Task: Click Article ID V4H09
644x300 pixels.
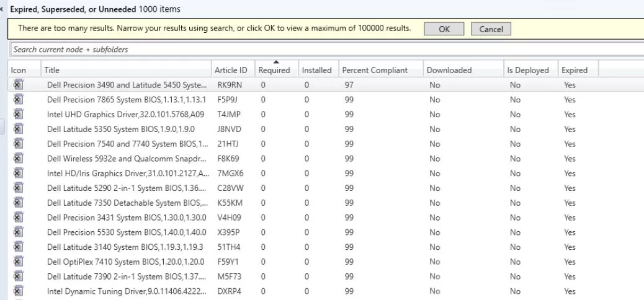Action: point(229,218)
